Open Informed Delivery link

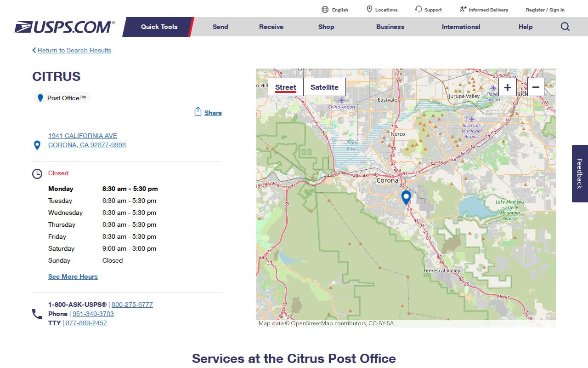pyautogui.click(x=489, y=10)
